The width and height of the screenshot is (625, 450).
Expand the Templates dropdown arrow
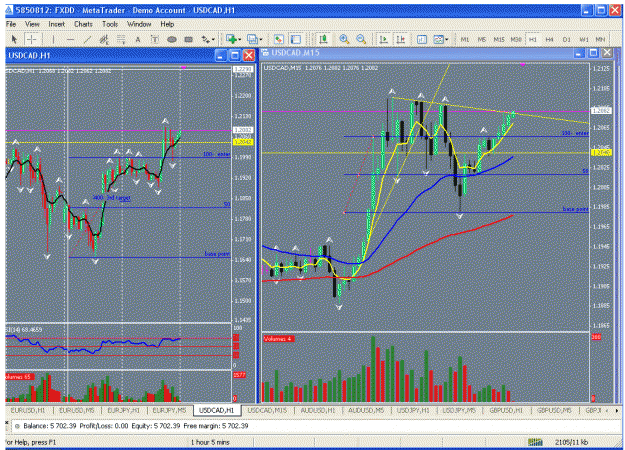(447, 39)
